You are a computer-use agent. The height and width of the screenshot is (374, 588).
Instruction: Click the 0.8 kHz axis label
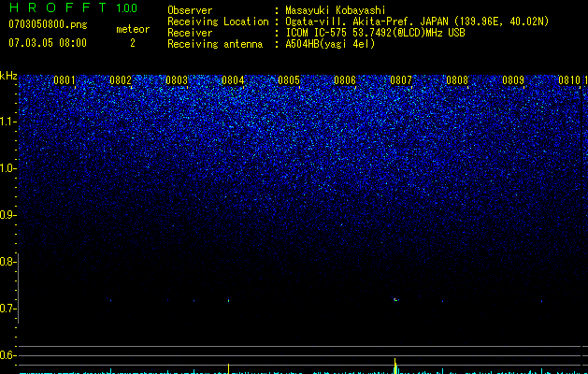(x=7, y=262)
